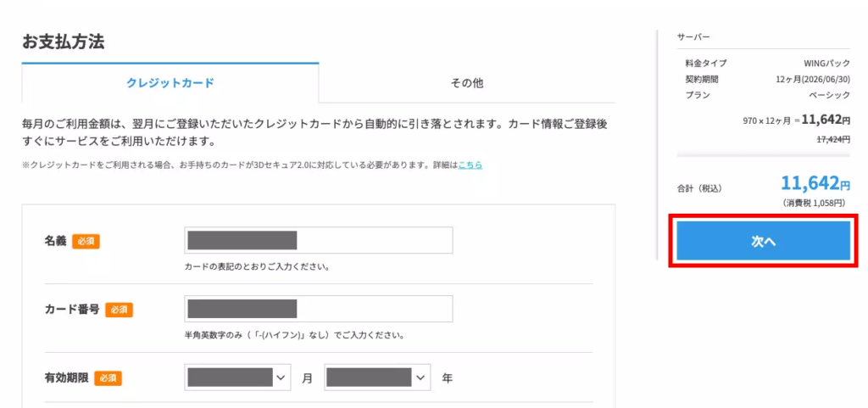Focus the カード番号 input field
Viewport: 868px width, 408px height.
tap(318, 309)
